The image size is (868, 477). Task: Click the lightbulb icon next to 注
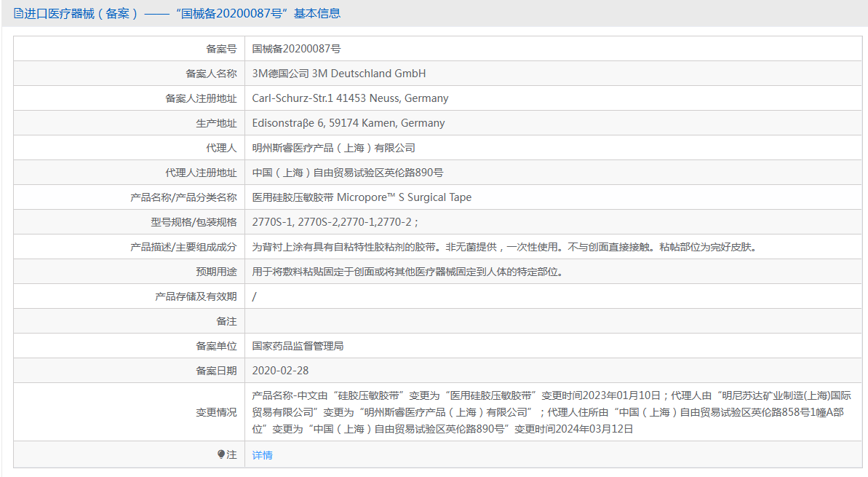[x=221, y=454]
